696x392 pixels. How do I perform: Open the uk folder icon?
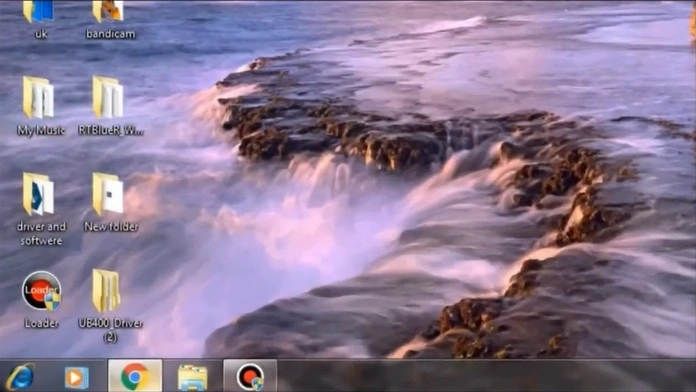39,11
